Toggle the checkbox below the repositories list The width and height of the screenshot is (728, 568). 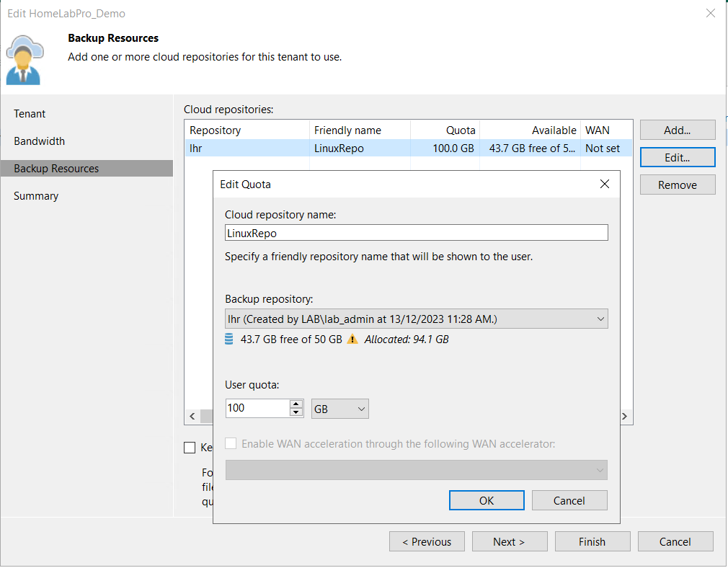[190, 448]
